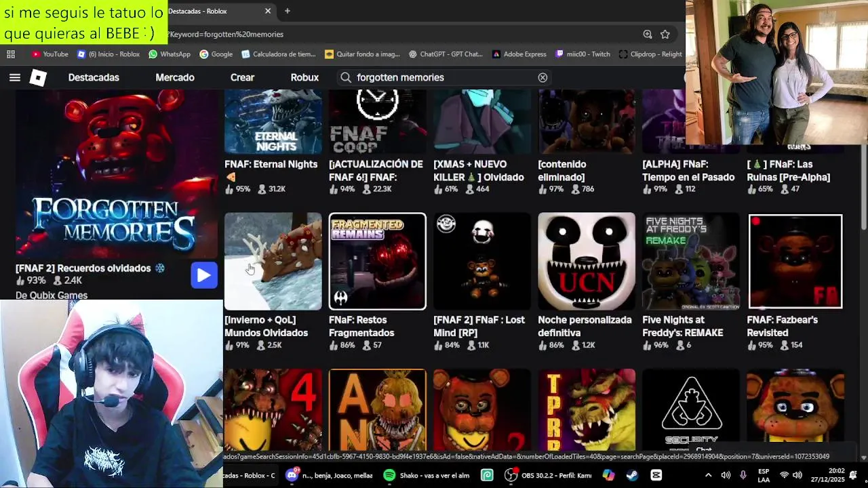
Task: Open the number 4 Nightmare Fredbear thumbnail
Action: tap(273, 410)
